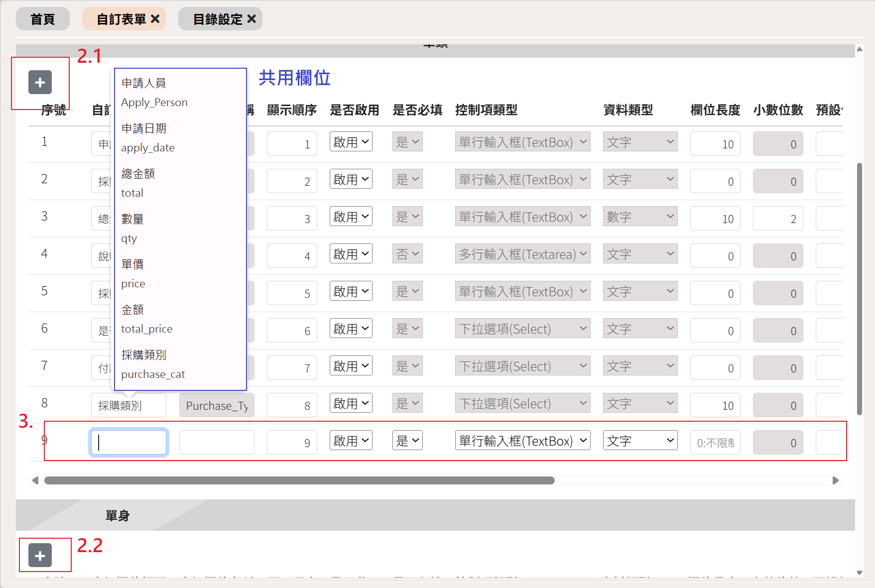This screenshot has height=588, width=875.
Task: Click the vertical scrollbar up arrow
Action: 859,49
